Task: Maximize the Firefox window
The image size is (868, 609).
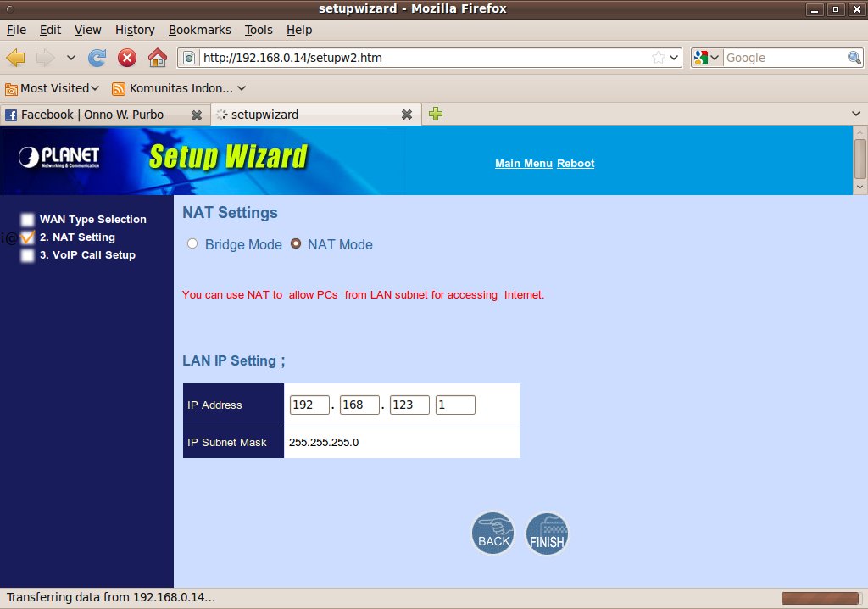Action: coord(836,9)
